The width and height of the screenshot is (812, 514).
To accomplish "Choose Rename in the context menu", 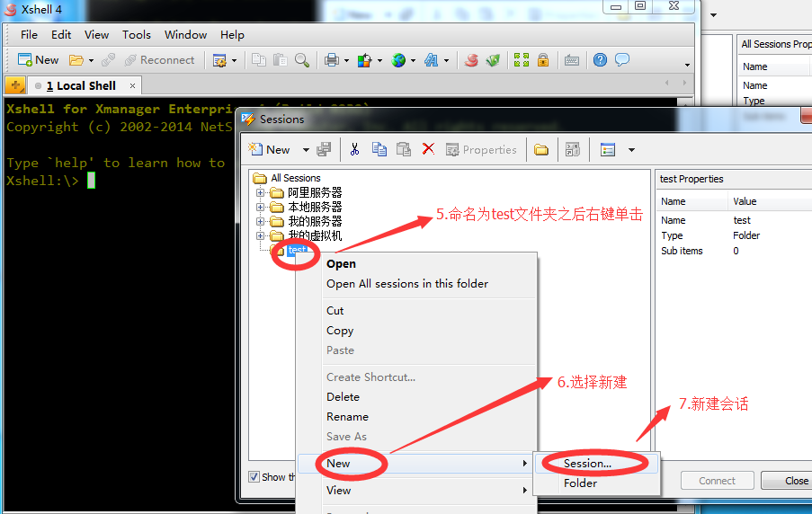I will coord(347,417).
